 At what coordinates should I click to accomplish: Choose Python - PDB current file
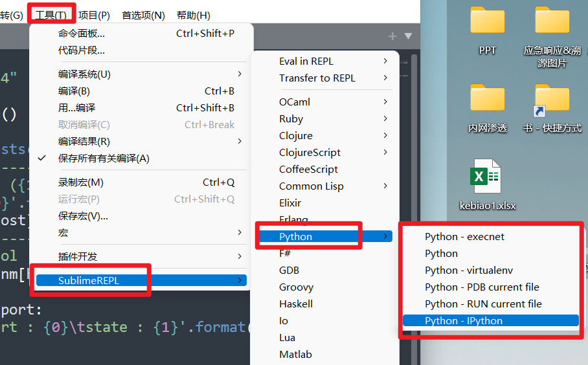tap(490, 287)
